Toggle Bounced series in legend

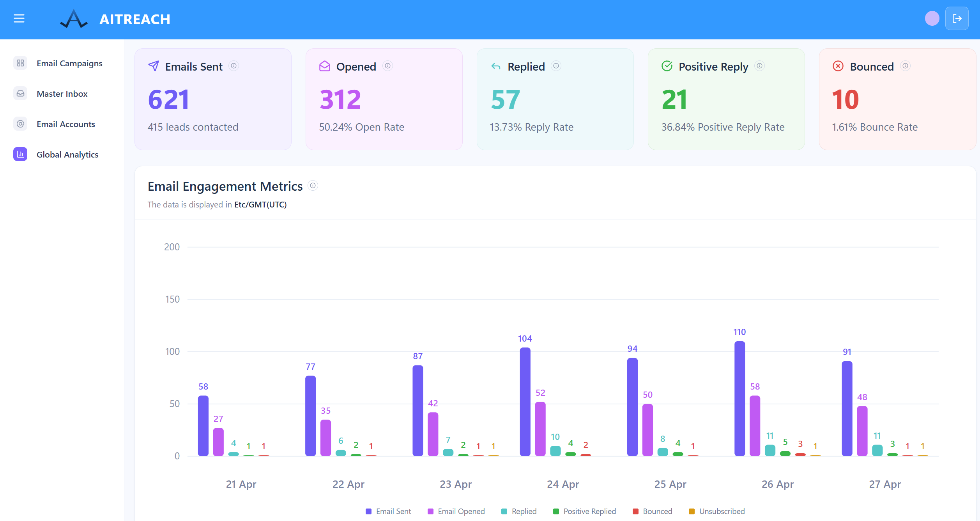tap(653, 511)
